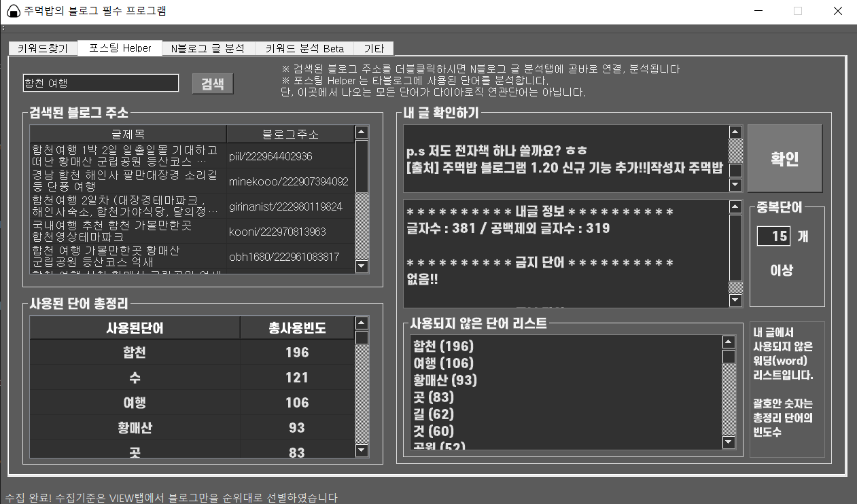
Task: Click the 중복단어 count field showing 15
Action: [x=773, y=236]
